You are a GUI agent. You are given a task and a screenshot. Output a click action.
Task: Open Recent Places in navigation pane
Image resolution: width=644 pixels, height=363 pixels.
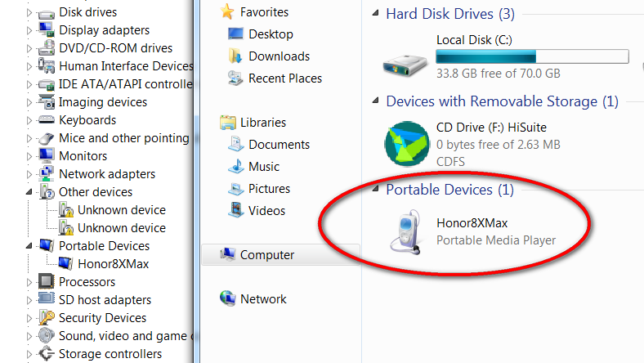coord(285,78)
